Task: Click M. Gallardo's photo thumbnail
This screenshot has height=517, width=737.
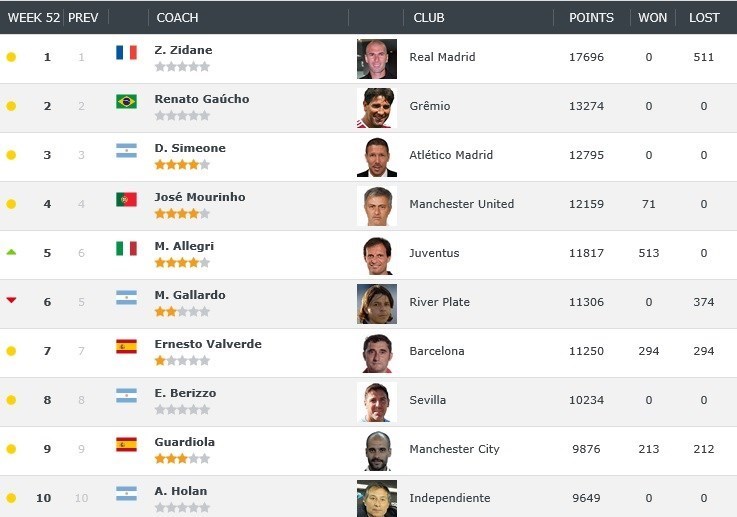Action: pyautogui.click(x=376, y=304)
